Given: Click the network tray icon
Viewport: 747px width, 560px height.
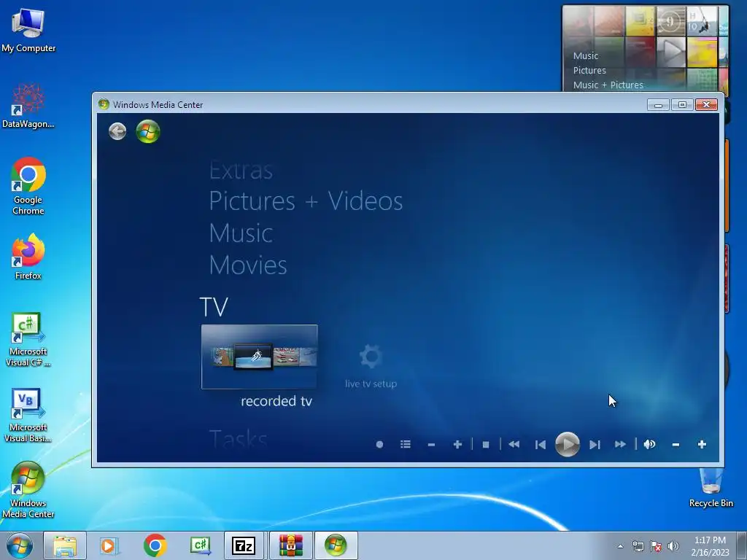Looking at the screenshot, I should (x=638, y=546).
